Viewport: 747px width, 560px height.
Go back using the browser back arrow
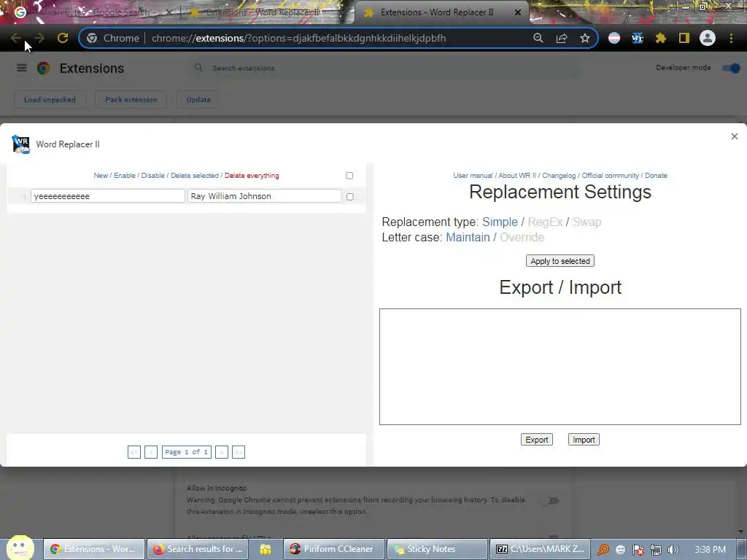click(x=16, y=38)
